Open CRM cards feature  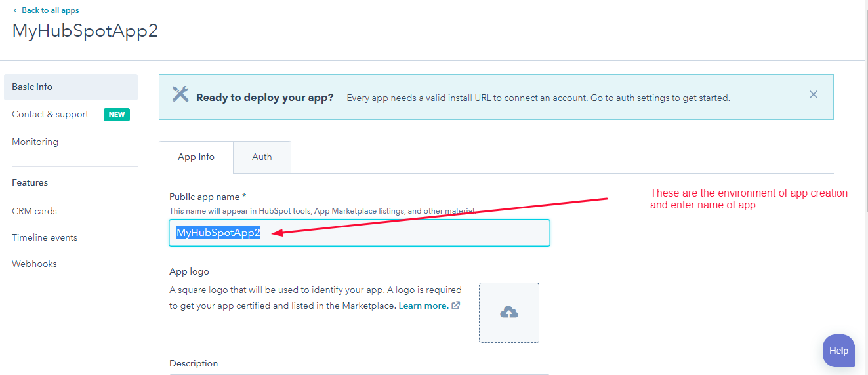pos(34,211)
